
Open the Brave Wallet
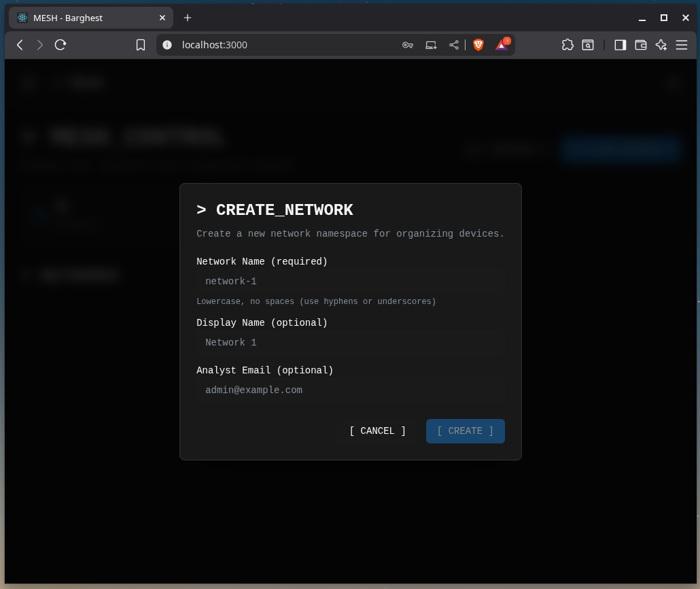pyautogui.click(x=640, y=45)
